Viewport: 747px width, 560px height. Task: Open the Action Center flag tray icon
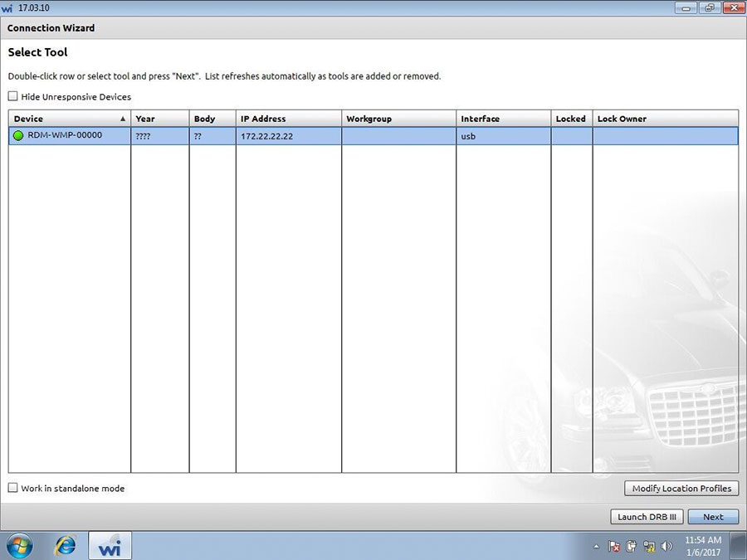(614, 546)
